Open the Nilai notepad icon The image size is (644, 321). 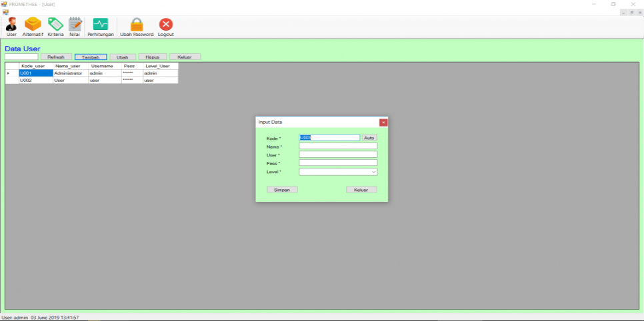[x=75, y=25]
